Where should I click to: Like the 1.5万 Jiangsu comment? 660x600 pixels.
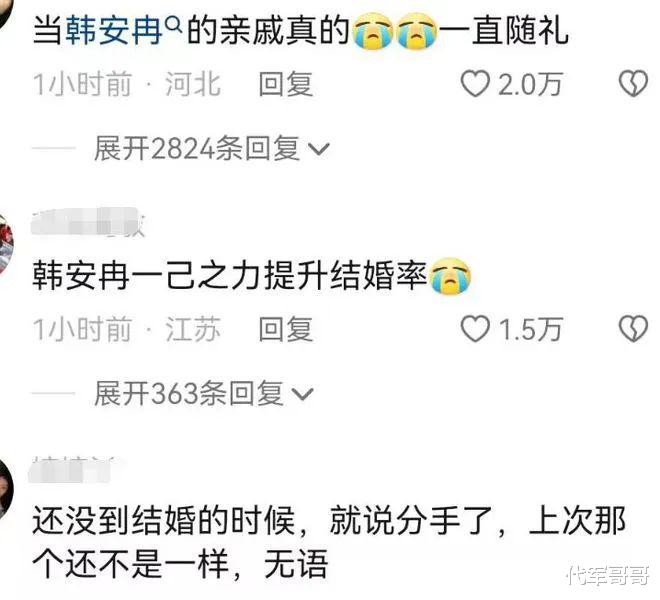(475, 329)
